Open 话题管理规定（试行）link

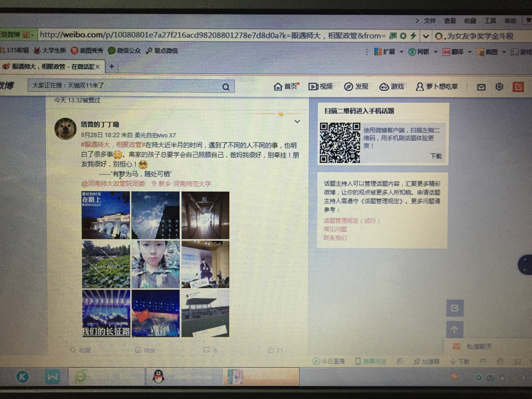pos(352,221)
